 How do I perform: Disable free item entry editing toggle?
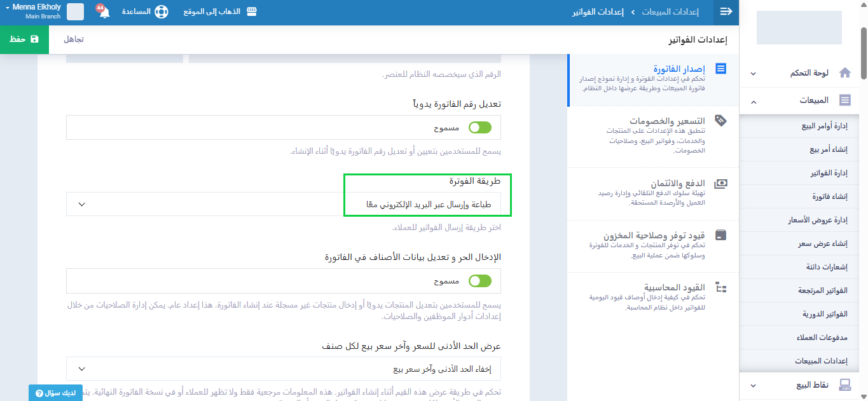[480, 281]
